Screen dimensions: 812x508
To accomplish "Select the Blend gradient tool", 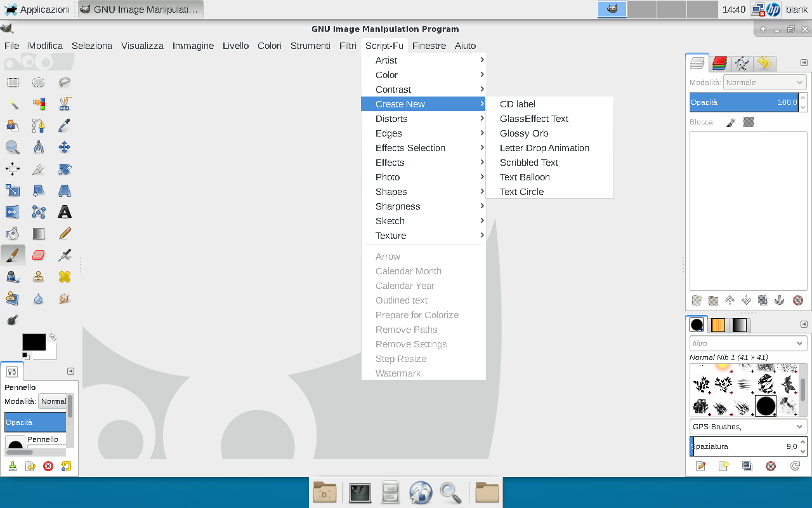I will point(39,234).
